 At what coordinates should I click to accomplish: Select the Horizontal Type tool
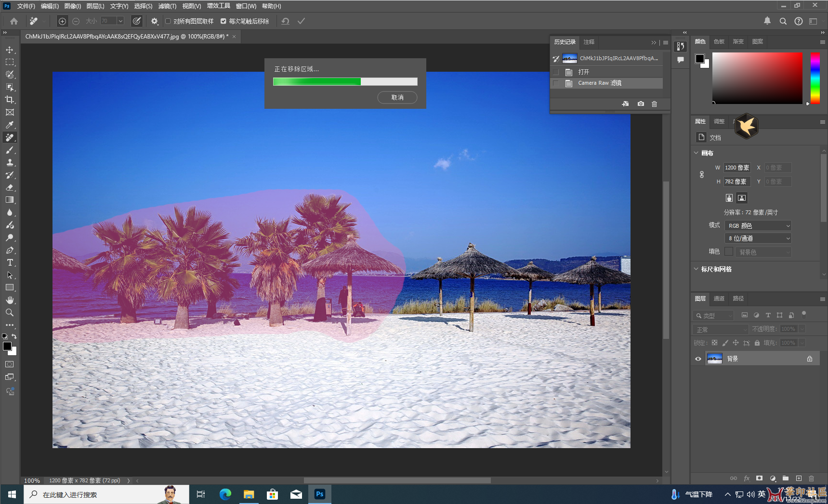click(10, 263)
